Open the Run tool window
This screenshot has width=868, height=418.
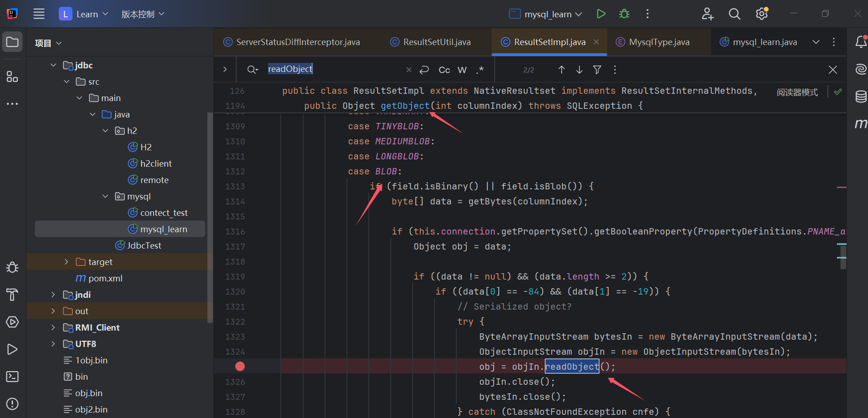[12, 349]
